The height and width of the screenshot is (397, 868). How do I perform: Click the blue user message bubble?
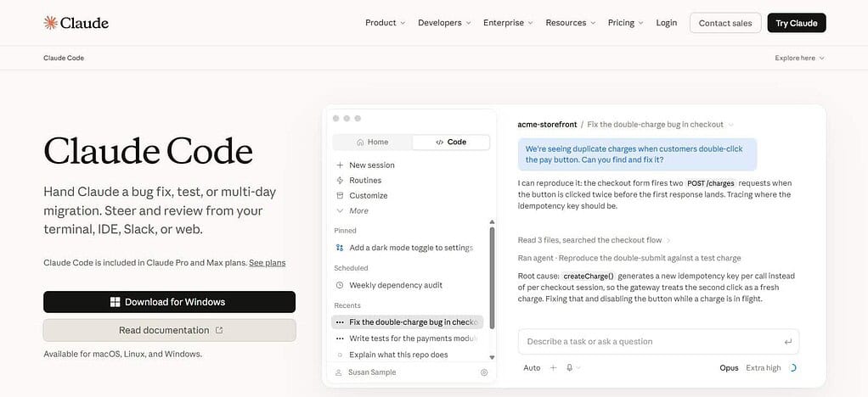(637, 154)
